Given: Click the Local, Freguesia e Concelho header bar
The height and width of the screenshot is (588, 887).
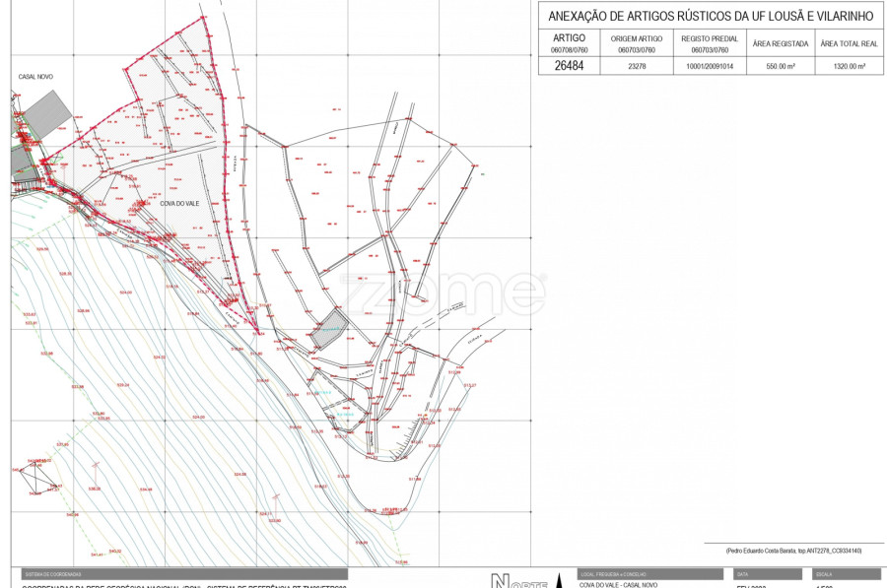Looking at the screenshot, I should (649, 573).
